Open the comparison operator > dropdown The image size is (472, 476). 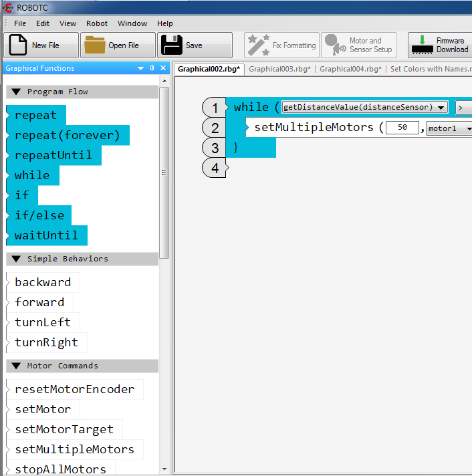pyautogui.click(x=463, y=108)
